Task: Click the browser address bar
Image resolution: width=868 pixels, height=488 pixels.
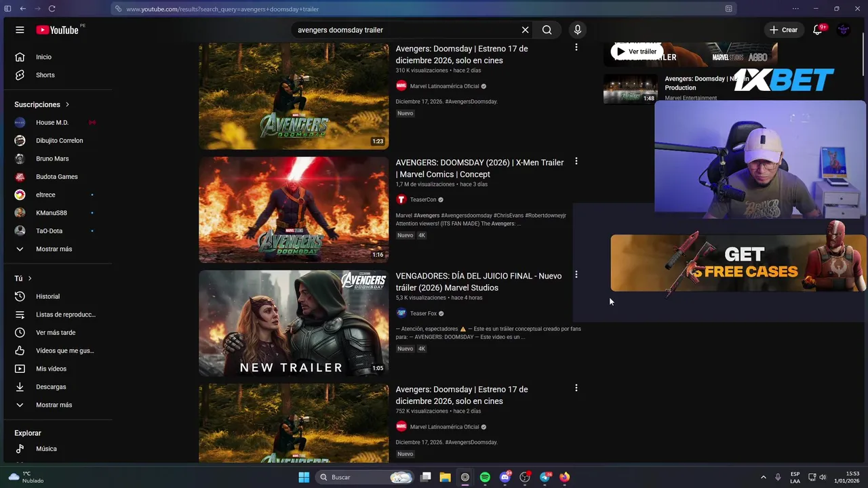Action: [424, 9]
